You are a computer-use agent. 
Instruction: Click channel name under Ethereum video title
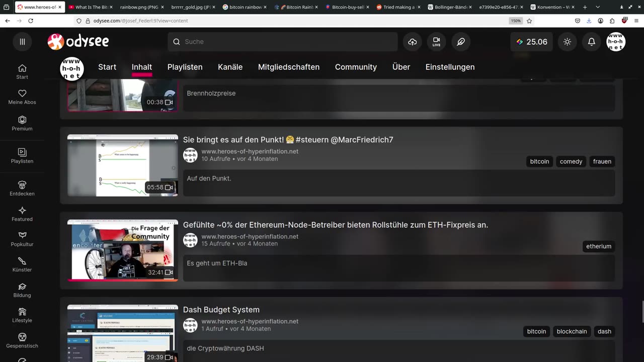250,236
